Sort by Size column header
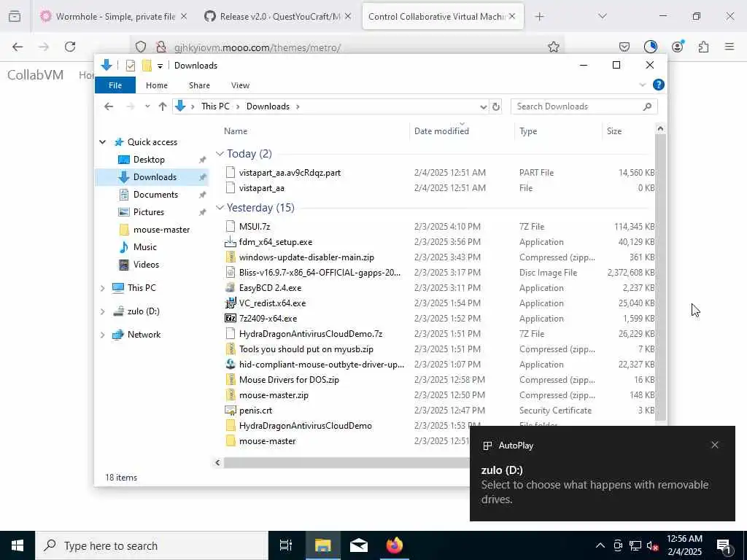The height and width of the screenshot is (560, 747). coord(614,131)
